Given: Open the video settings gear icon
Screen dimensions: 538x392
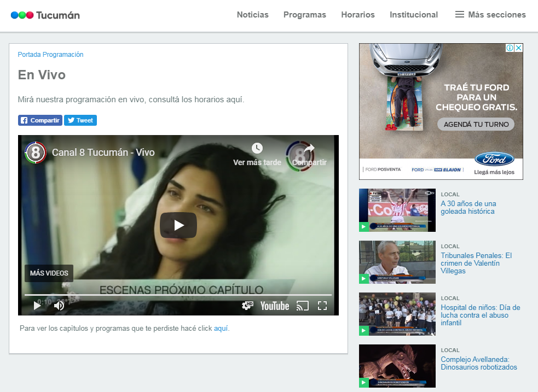Looking at the screenshot, I should coord(247,306).
